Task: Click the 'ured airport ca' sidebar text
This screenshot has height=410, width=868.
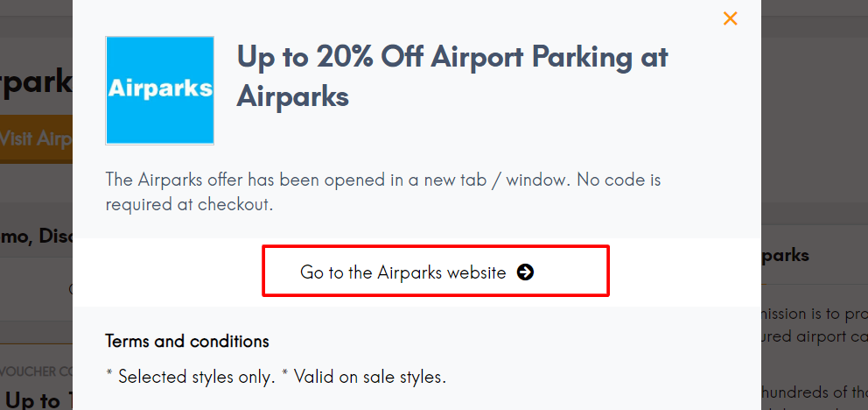Action: (x=815, y=337)
